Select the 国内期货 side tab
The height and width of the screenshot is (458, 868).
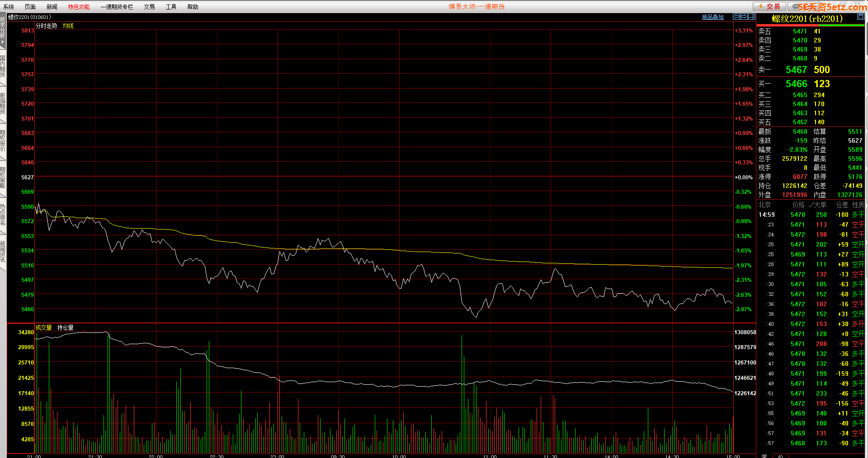3,66
